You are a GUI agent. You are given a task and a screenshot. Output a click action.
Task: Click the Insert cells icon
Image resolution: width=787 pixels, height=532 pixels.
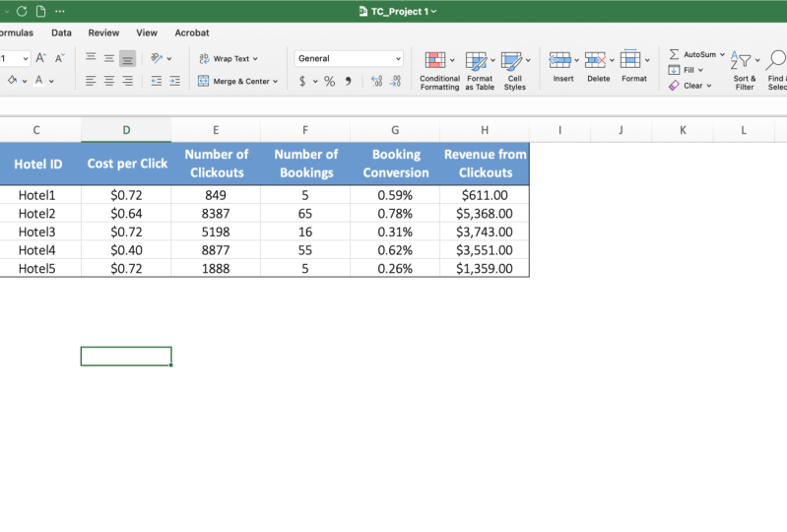[x=559, y=60]
